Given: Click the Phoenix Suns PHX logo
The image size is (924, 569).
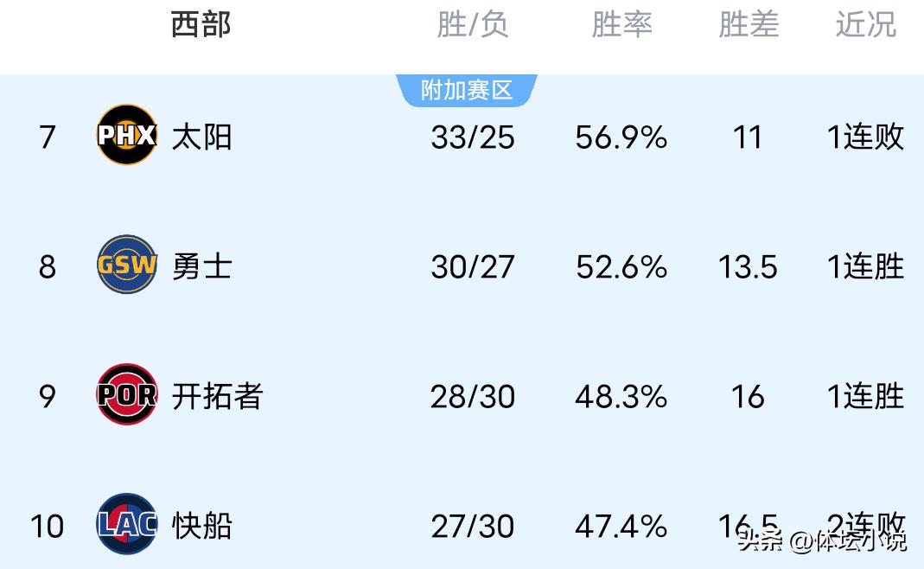Looking at the screenshot, I should 127,136.
